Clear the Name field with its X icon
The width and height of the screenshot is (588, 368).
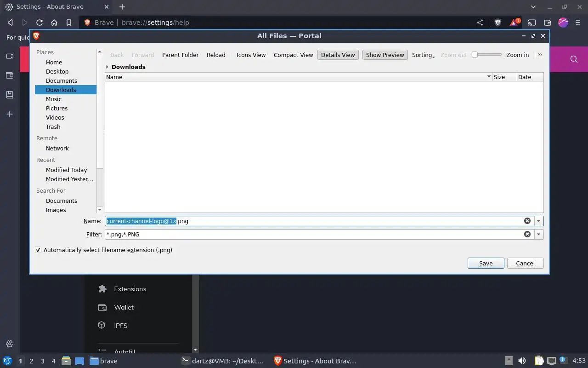[x=527, y=221]
